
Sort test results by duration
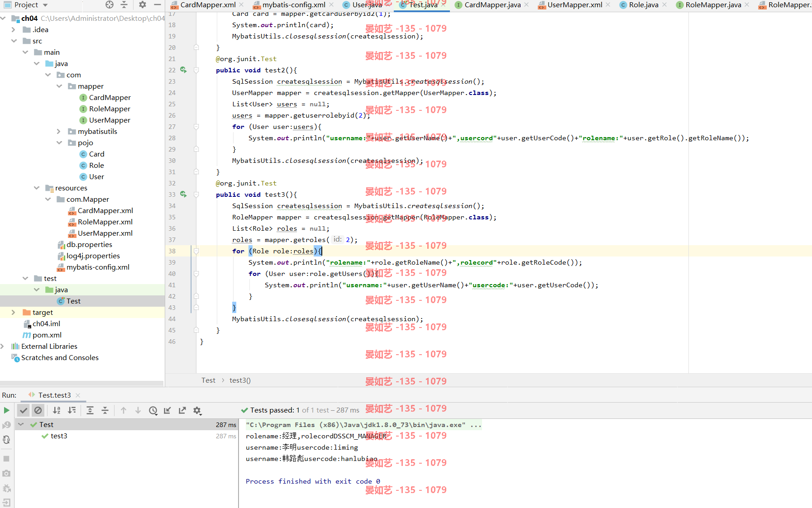[72, 410]
